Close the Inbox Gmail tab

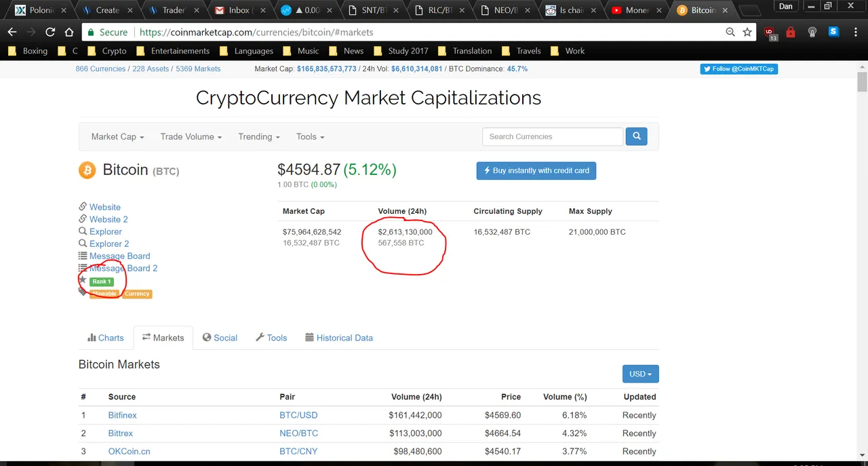pyautogui.click(x=262, y=10)
